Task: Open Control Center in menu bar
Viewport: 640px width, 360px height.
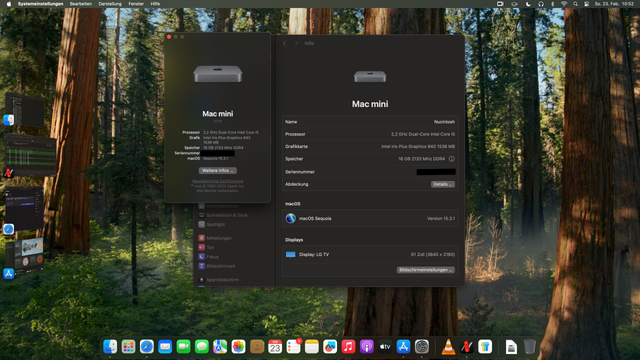Action: tap(587, 4)
